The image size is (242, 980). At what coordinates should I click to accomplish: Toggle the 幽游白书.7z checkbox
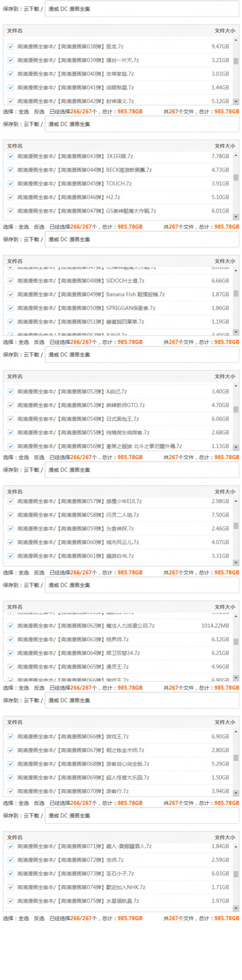11,556
